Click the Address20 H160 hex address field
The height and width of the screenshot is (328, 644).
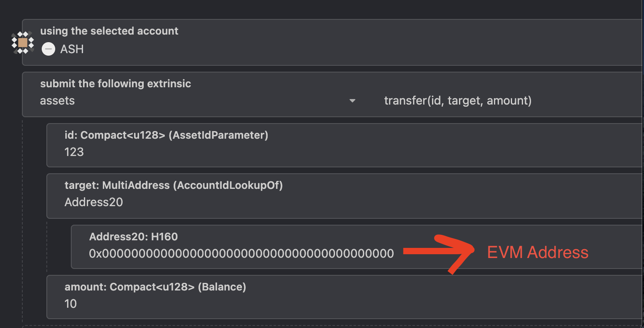pos(241,253)
